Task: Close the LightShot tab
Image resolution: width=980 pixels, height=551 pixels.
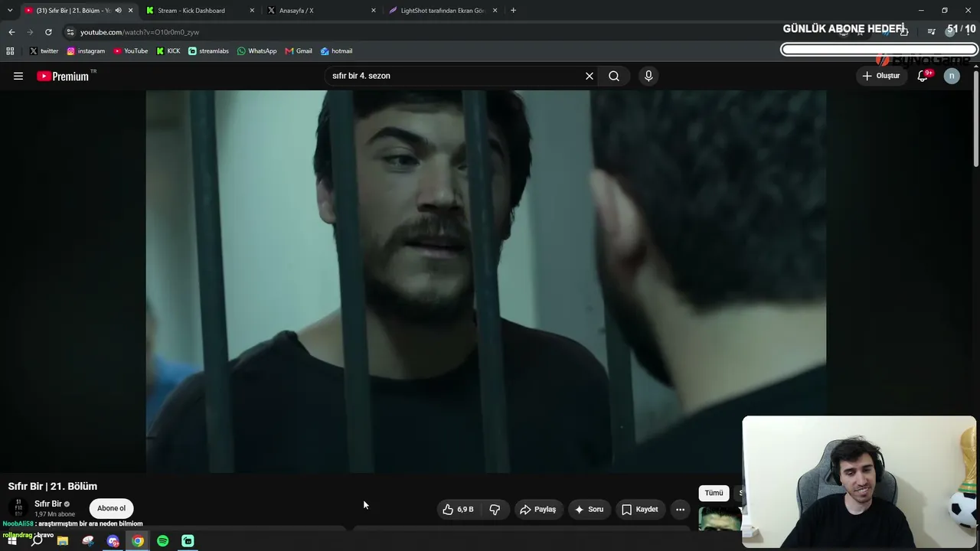Action: click(495, 11)
